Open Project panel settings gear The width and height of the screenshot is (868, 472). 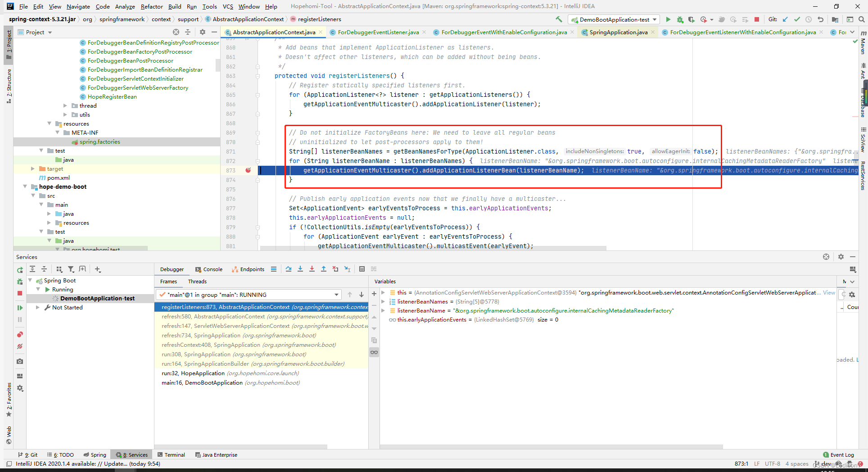coord(203,32)
